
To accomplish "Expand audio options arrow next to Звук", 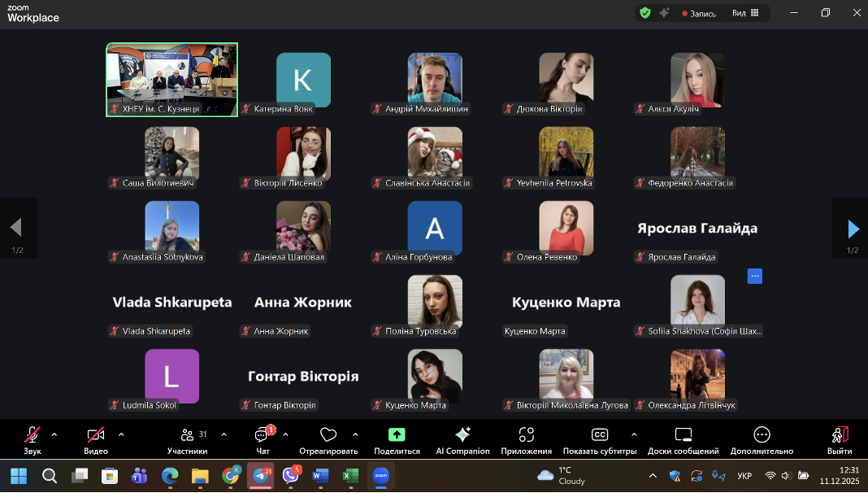I will click(x=54, y=434).
